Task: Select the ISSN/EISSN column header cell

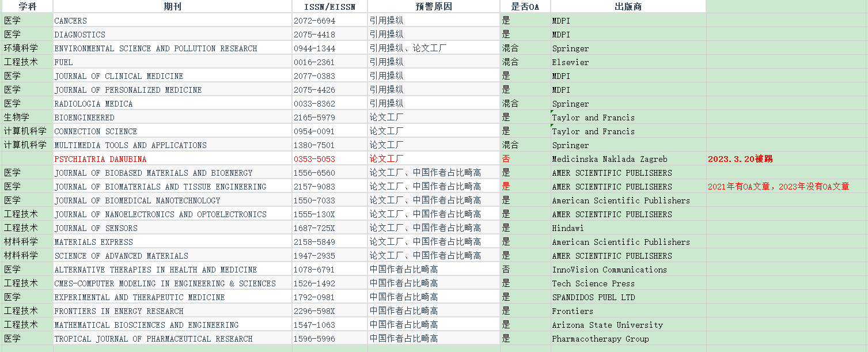Action: [329, 6]
